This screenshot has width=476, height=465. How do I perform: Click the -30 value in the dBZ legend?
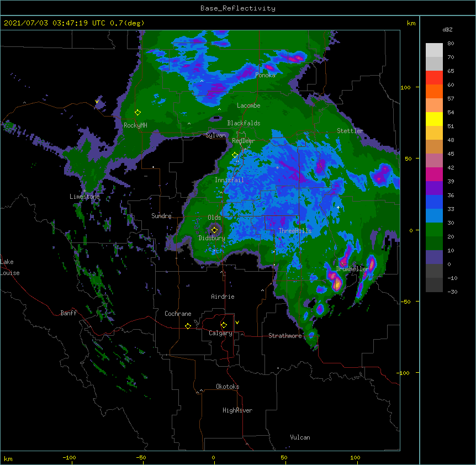(x=452, y=292)
